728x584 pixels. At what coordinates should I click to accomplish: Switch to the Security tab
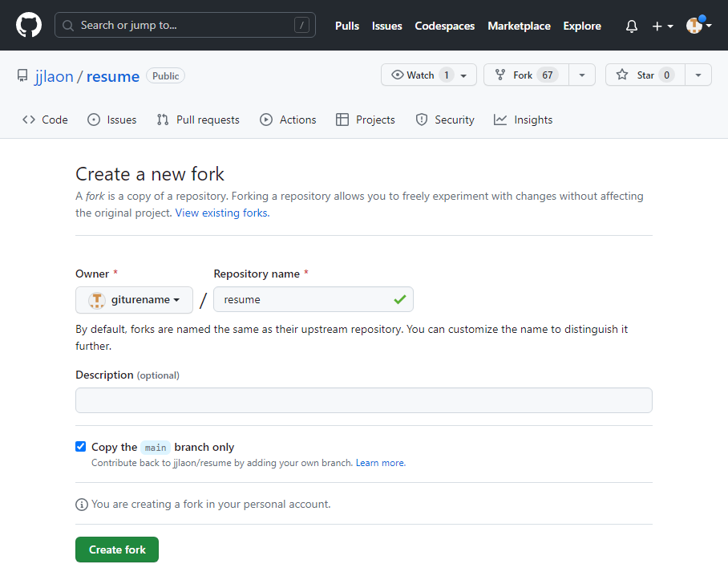pyautogui.click(x=445, y=120)
